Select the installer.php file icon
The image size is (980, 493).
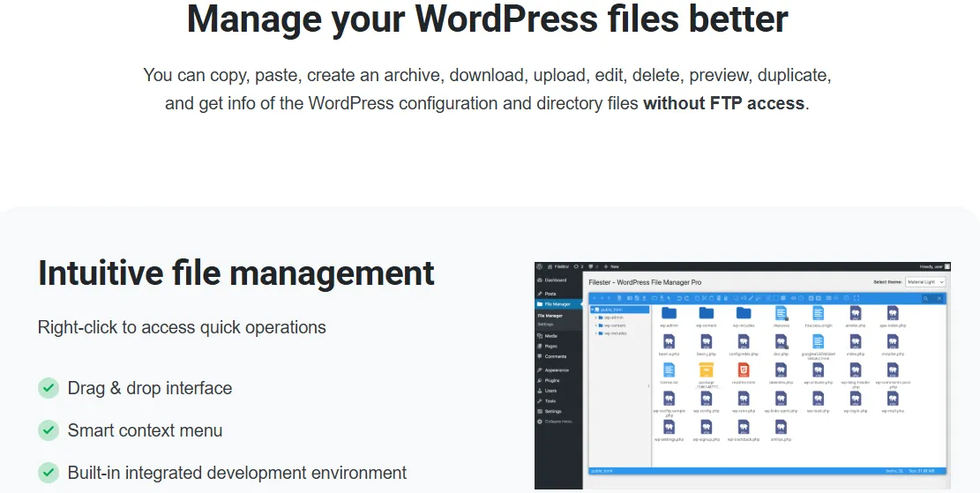point(893,342)
